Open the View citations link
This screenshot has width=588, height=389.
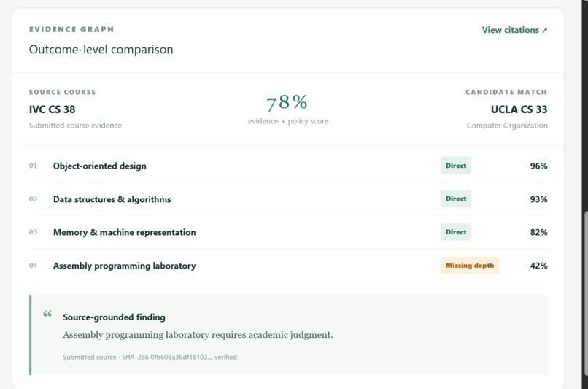514,30
